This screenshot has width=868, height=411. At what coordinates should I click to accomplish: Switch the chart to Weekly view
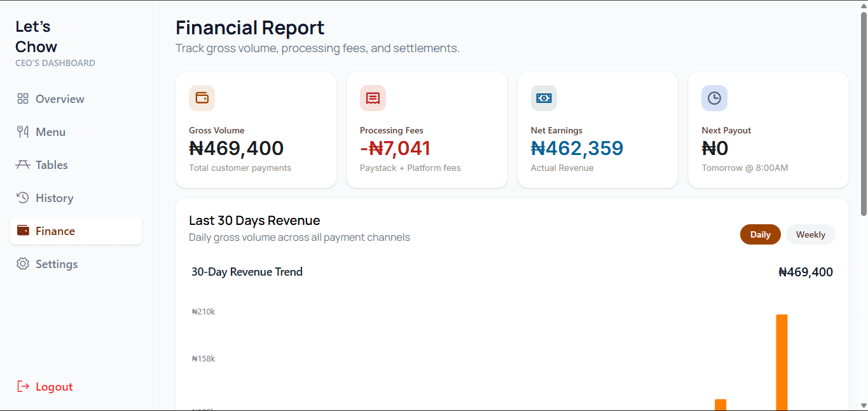(x=811, y=234)
